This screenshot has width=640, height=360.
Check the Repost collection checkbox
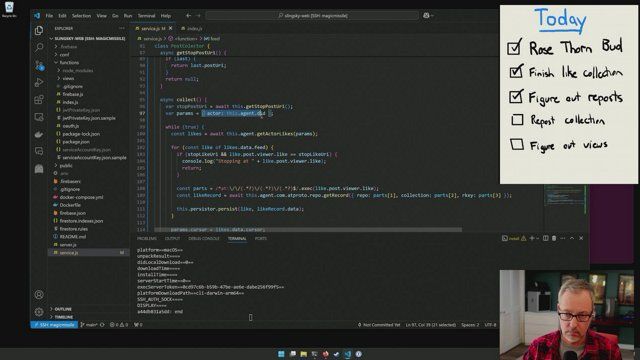[x=517, y=120]
